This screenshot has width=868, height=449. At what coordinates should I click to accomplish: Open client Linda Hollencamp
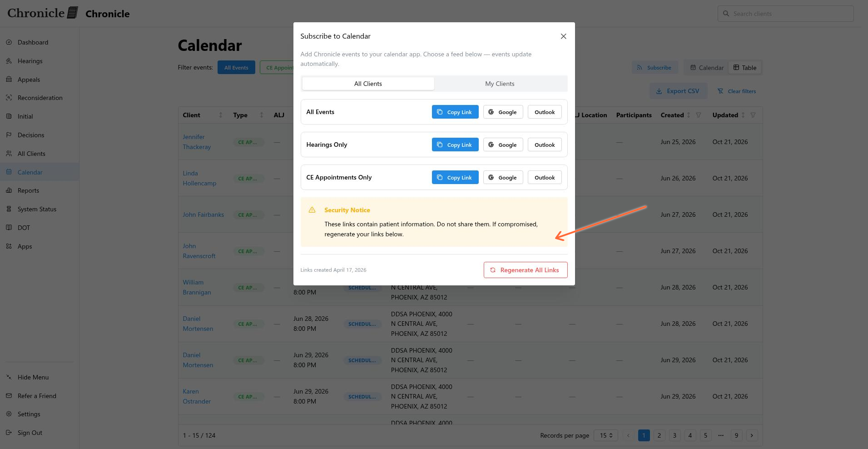(199, 178)
